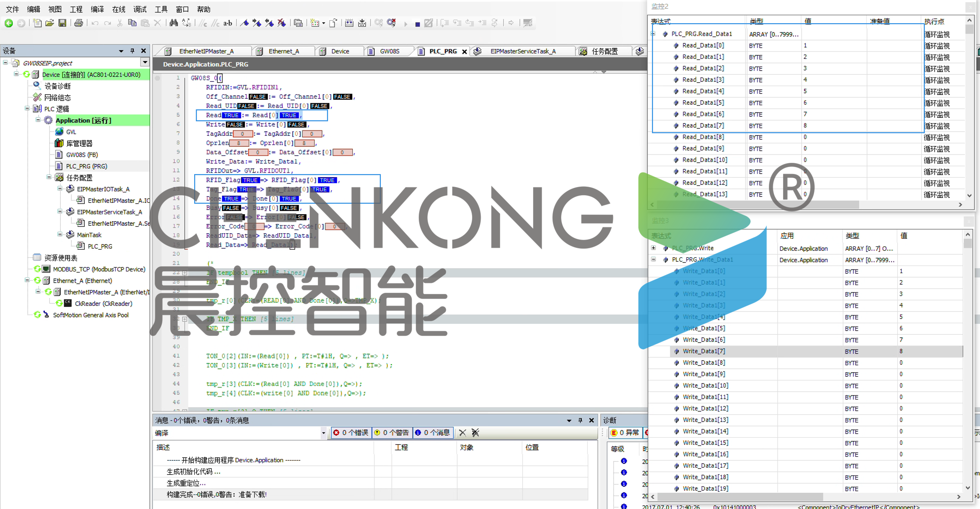Stop the application with blue square icon
The width and height of the screenshot is (980, 509).
[417, 24]
